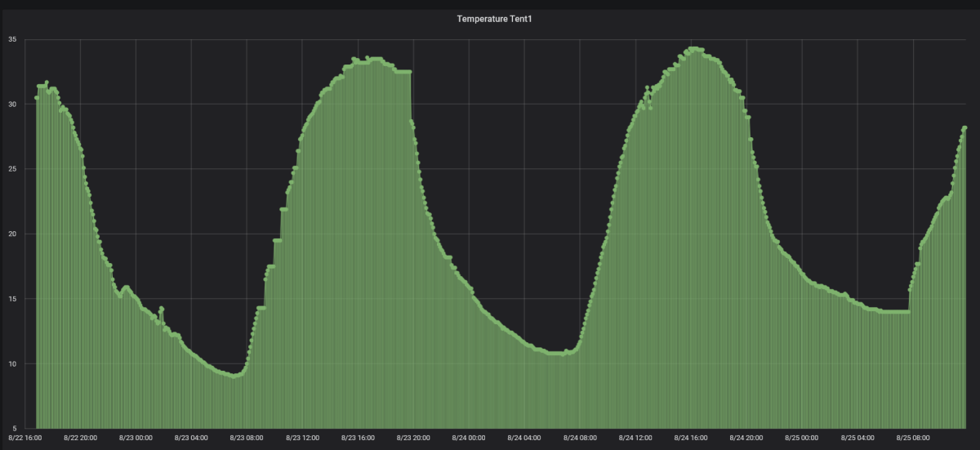Pick the 8/23 04:00 x-axis label
Screen dimensions: 980x450
pos(192,439)
